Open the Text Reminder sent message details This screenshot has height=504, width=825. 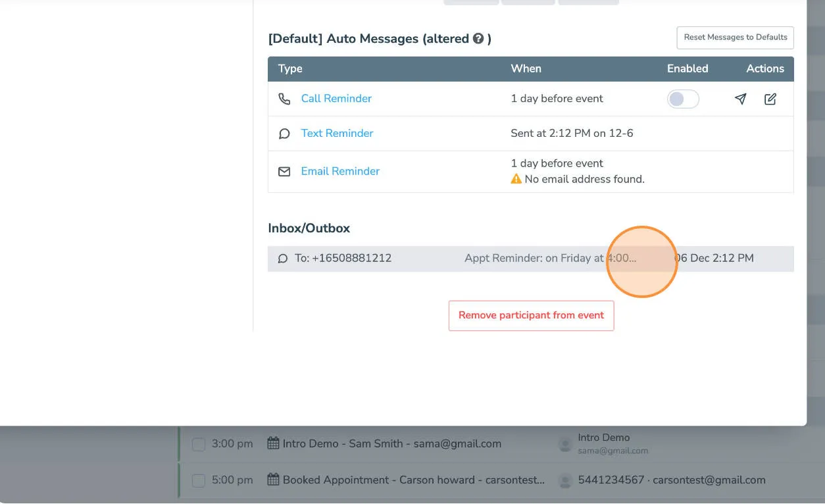click(x=337, y=133)
